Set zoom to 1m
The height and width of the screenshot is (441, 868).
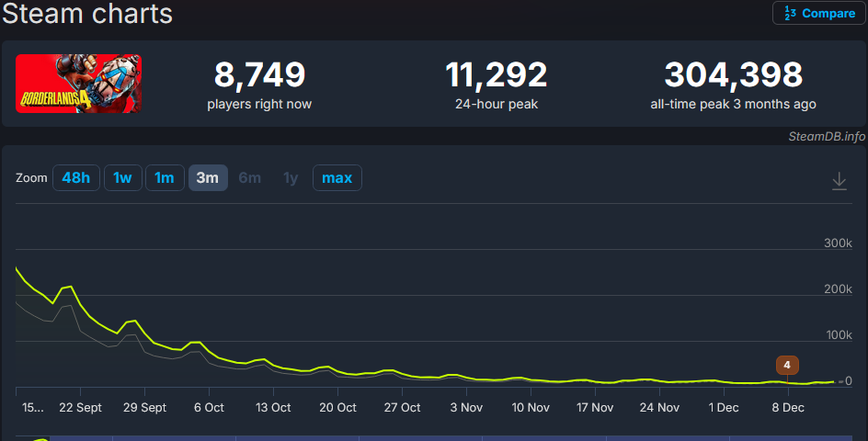pos(165,177)
